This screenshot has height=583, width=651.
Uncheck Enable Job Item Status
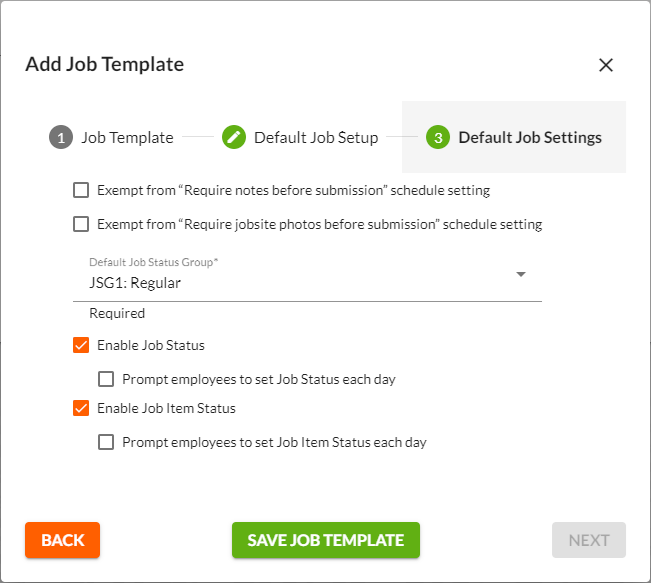click(x=81, y=408)
